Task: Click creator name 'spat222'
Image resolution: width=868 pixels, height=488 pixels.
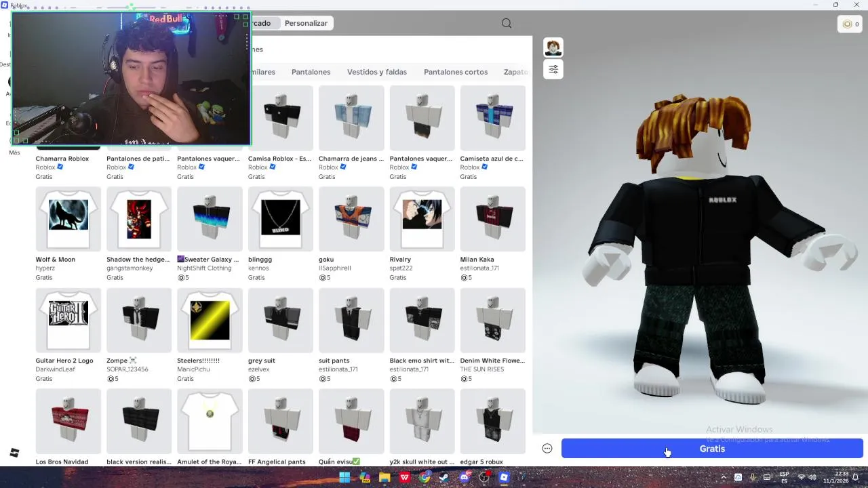Action: click(400, 268)
